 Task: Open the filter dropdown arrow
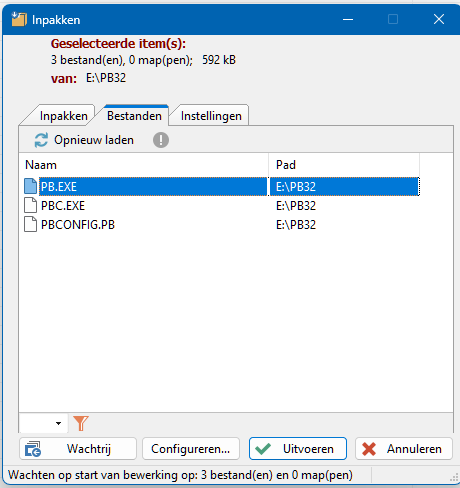[59, 423]
